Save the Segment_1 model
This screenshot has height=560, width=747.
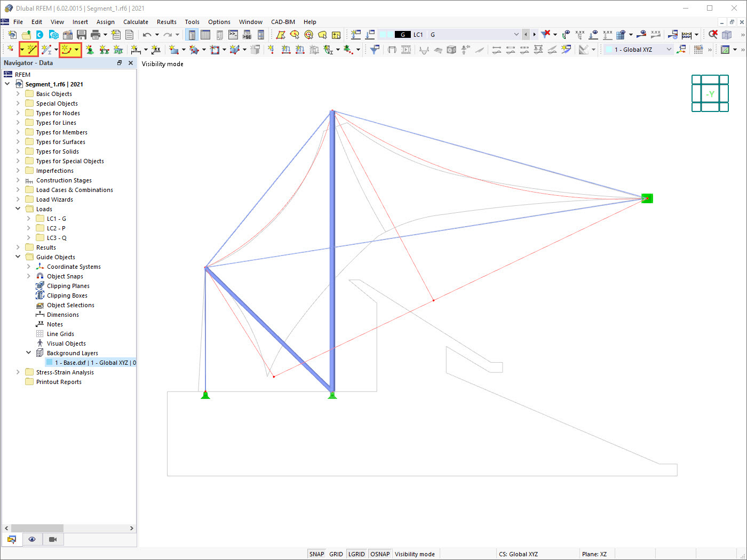coord(81,34)
